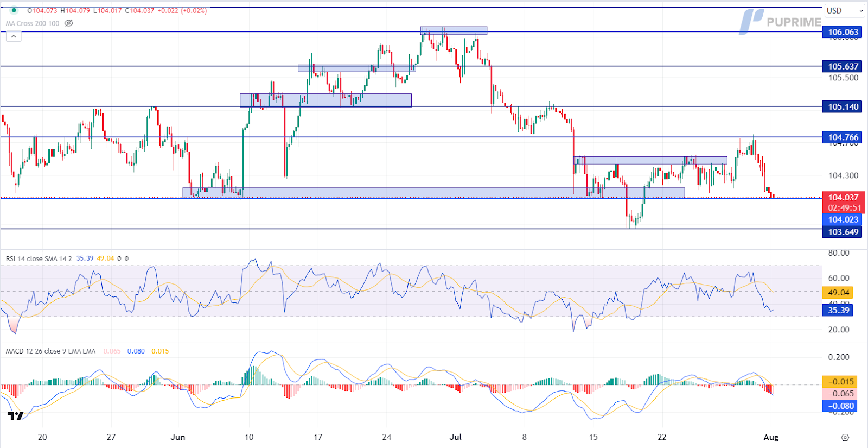The height and width of the screenshot is (448, 868).
Task: Click the 106.063 price label
Action: (843, 32)
